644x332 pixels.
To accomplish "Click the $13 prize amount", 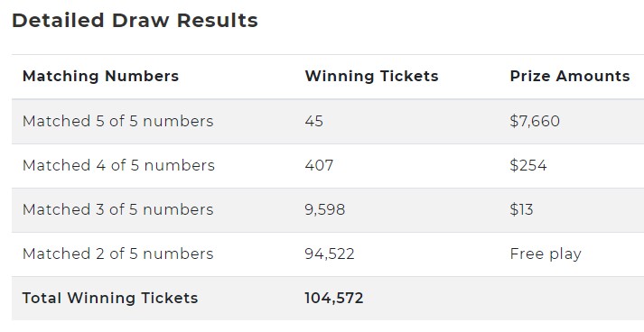I will (x=521, y=209).
